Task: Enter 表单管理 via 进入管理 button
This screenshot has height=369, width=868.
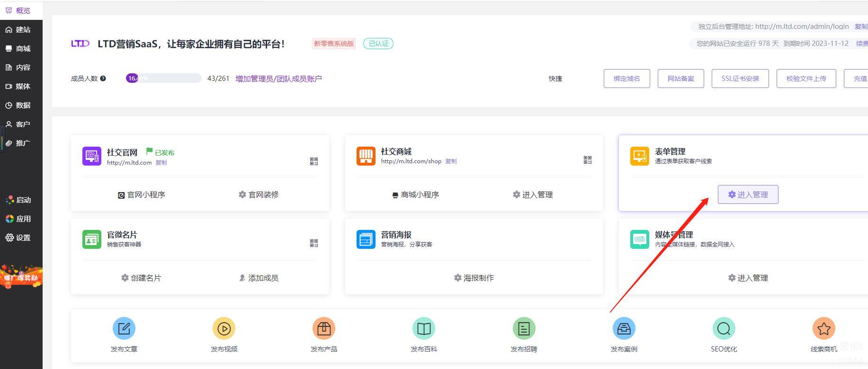Action: tap(748, 194)
